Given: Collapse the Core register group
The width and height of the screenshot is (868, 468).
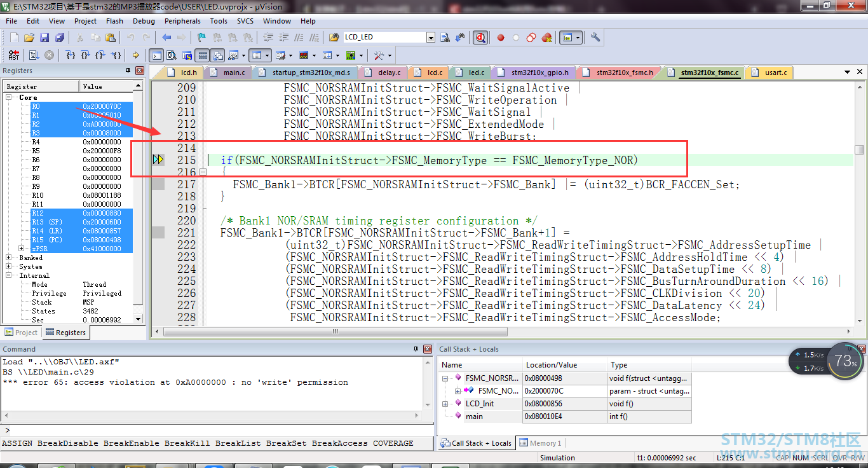Looking at the screenshot, I should (10, 97).
